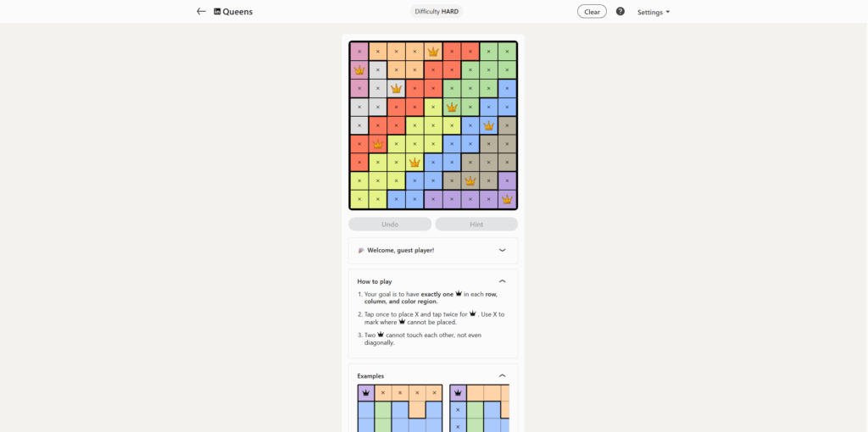Collapse the Examples section
This screenshot has width=868, height=432.
tap(502, 375)
